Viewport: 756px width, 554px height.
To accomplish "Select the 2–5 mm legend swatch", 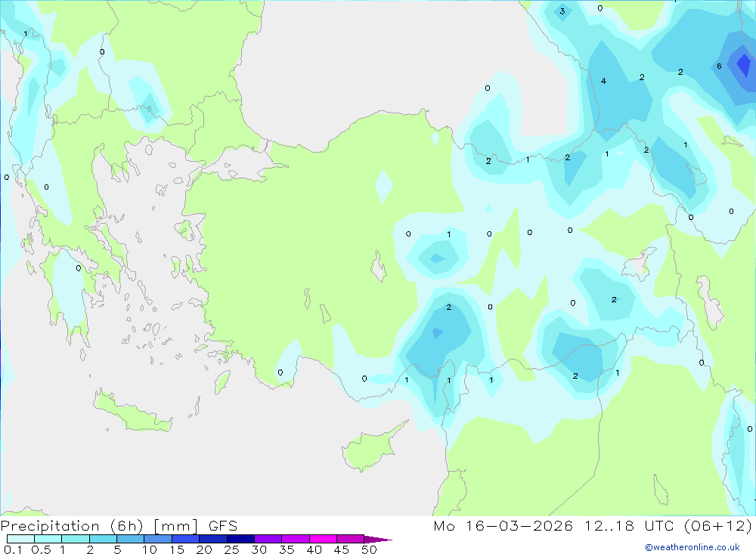I will 103,539.
